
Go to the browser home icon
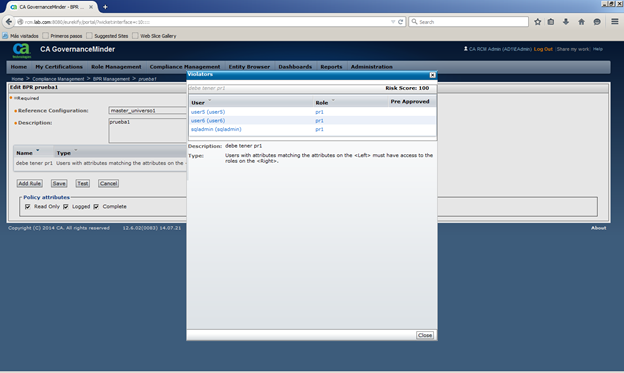point(581,22)
